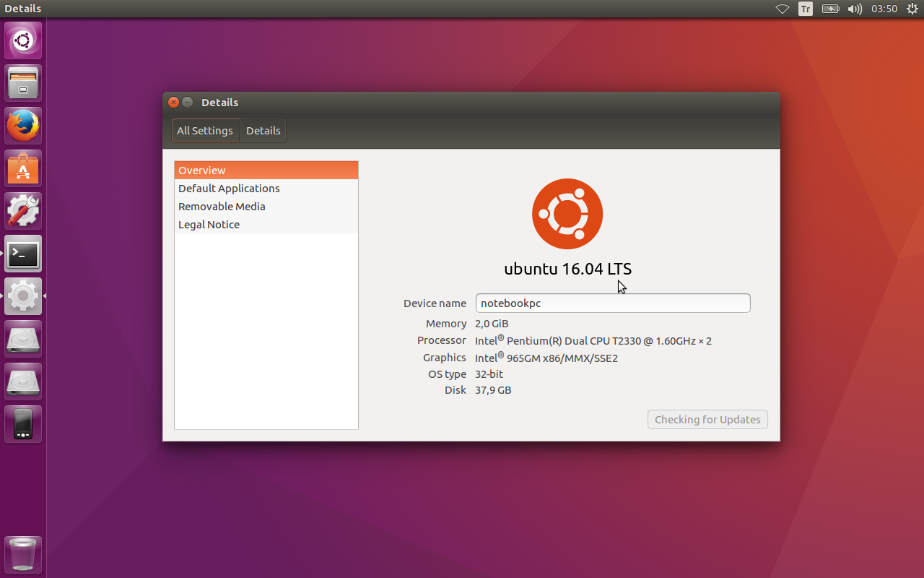Select Removable Media in the sidebar
The width and height of the screenshot is (924, 578).
(x=266, y=207)
